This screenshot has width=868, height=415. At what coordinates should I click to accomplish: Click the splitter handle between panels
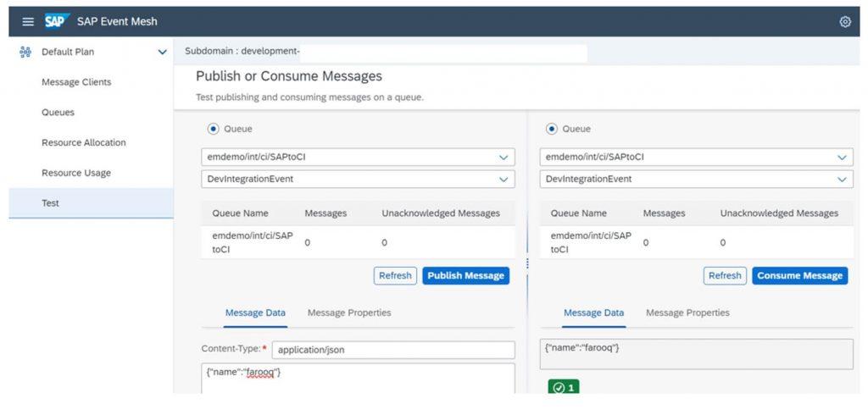point(527,263)
